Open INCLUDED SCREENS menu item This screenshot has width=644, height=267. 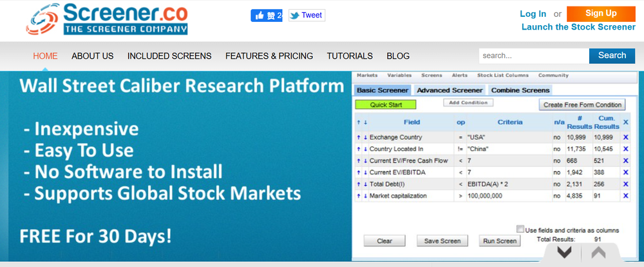(169, 56)
